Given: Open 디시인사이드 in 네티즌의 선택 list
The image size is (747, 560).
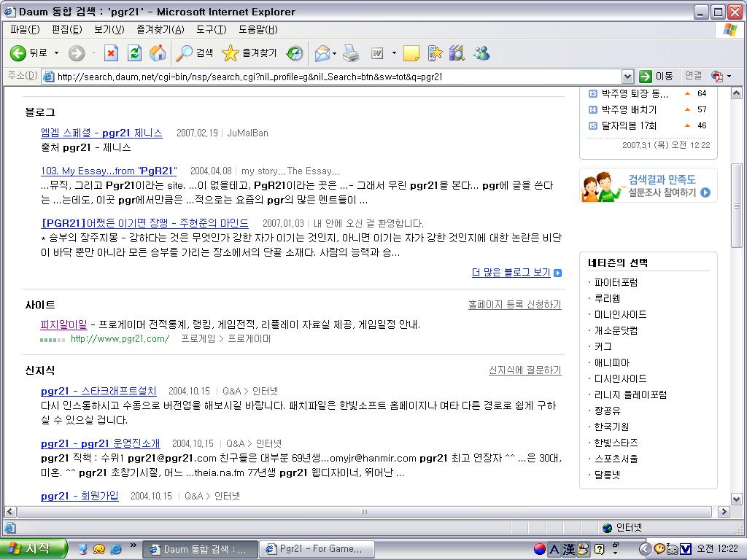Looking at the screenshot, I should 620,378.
